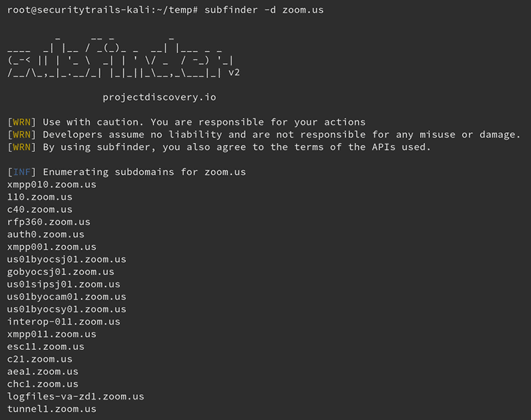Viewport: 531px width, 420px height.
Task: Select us01byocsj01.zoom.us entry
Action: coord(67,259)
